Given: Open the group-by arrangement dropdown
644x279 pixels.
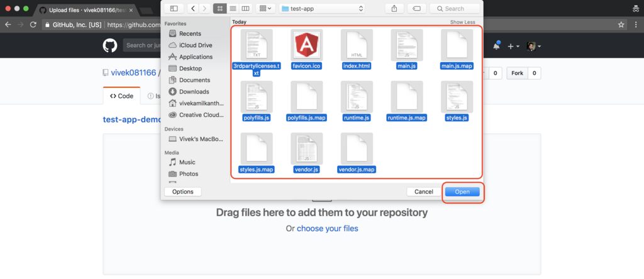Looking at the screenshot, I should 265,8.
